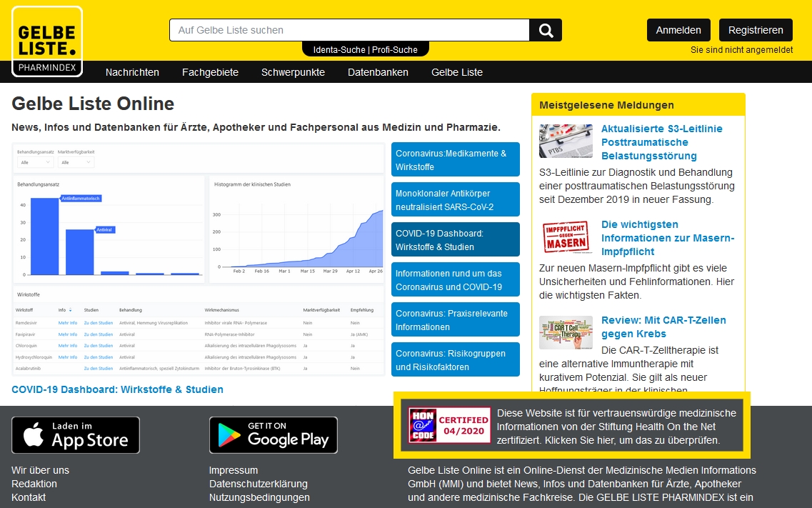Open the Apple App Store badge

(x=76, y=434)
